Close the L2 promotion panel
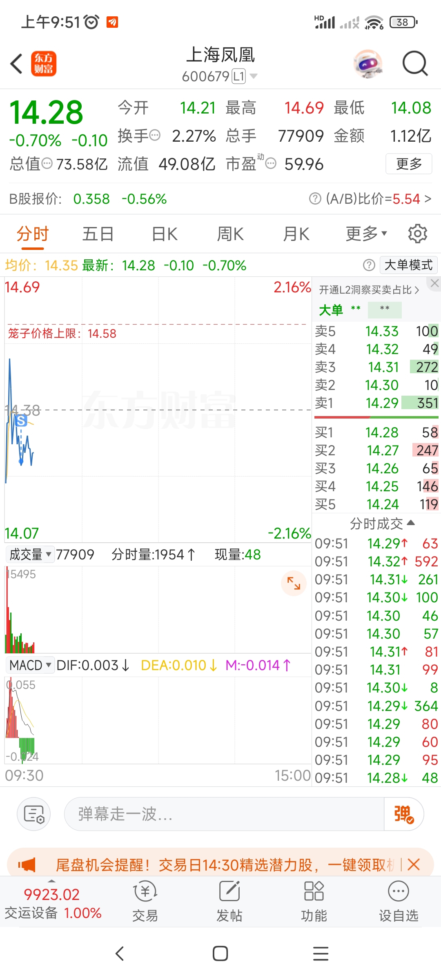The width and height of the screenshot is (441, 980). tap(434, 283)
